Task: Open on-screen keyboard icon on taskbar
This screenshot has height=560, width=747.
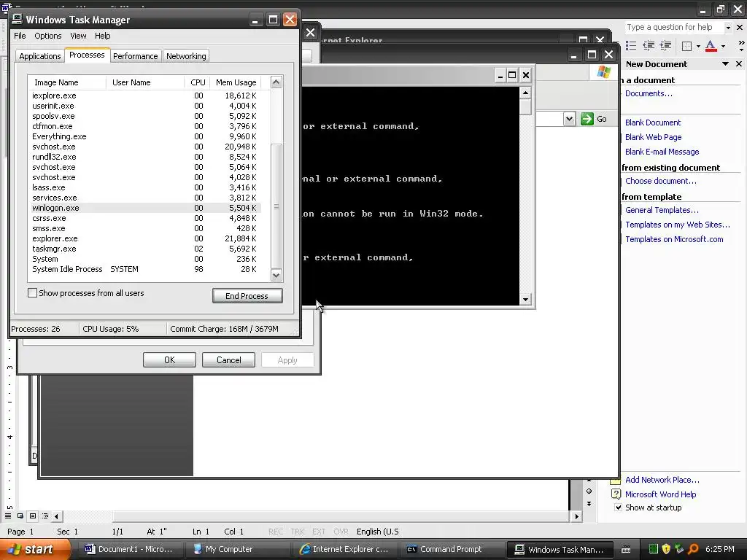Action: click(x=626, y=550)
